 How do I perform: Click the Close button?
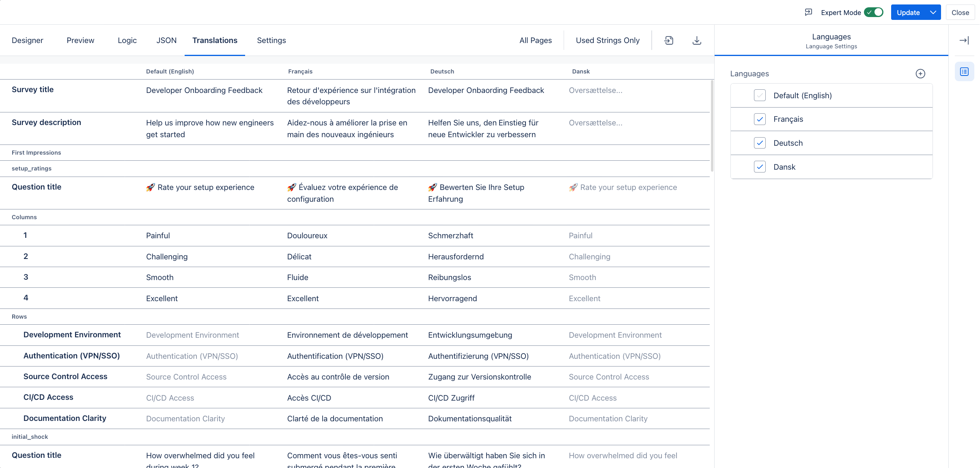(960, 12)
